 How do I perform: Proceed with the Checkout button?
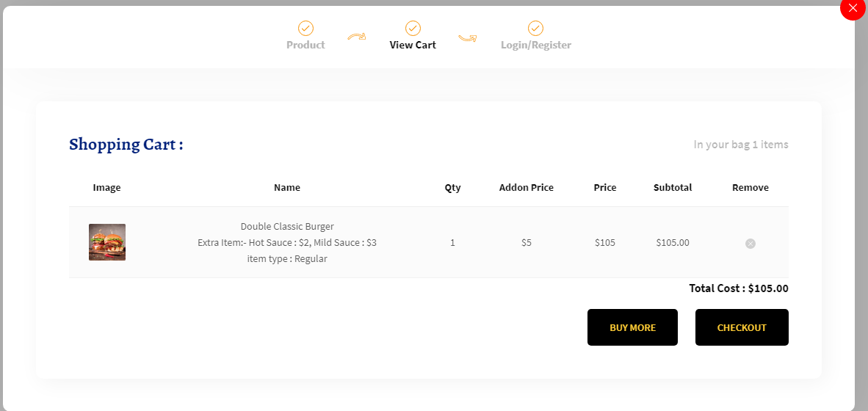(x=742, y=327)
